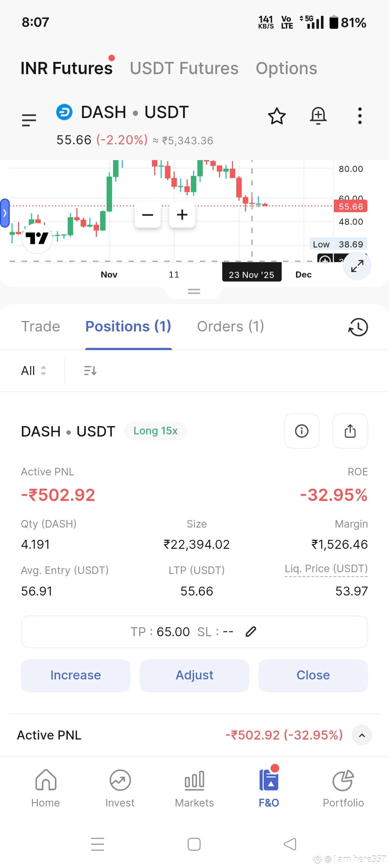389x868 pixels.
Task: Open the history clock icon
Action: (358, 327)
